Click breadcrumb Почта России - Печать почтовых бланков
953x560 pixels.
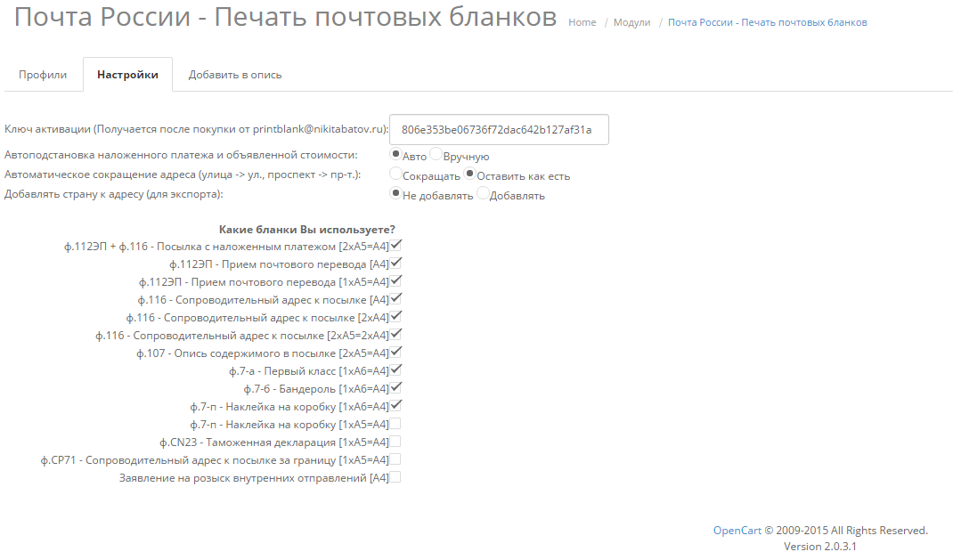pos(767,22)
